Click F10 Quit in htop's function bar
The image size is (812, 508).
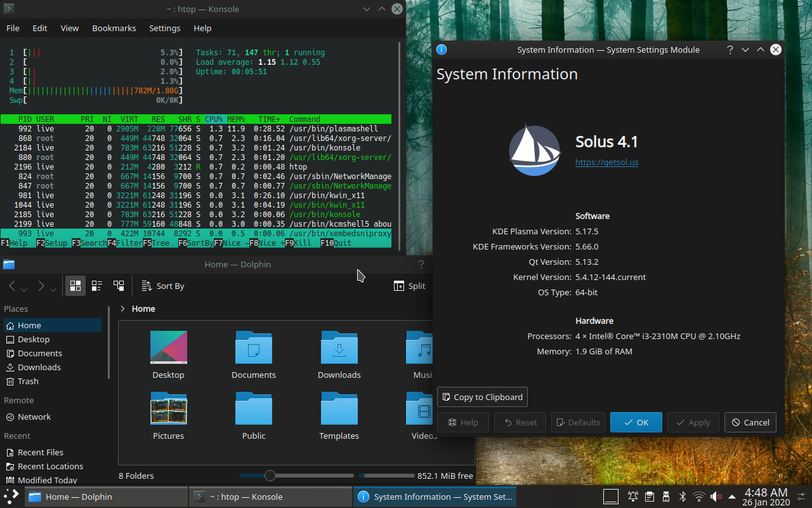tap(336, 243)
